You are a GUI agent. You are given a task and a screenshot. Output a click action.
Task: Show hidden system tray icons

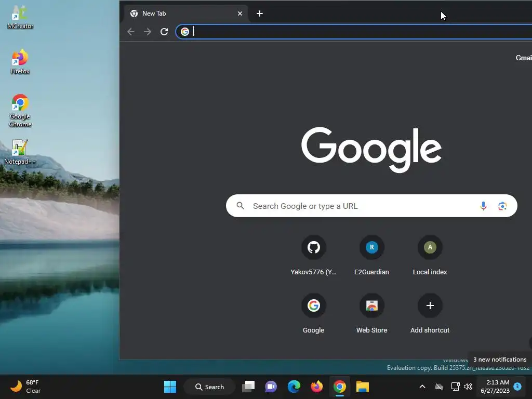coord(422,387)
